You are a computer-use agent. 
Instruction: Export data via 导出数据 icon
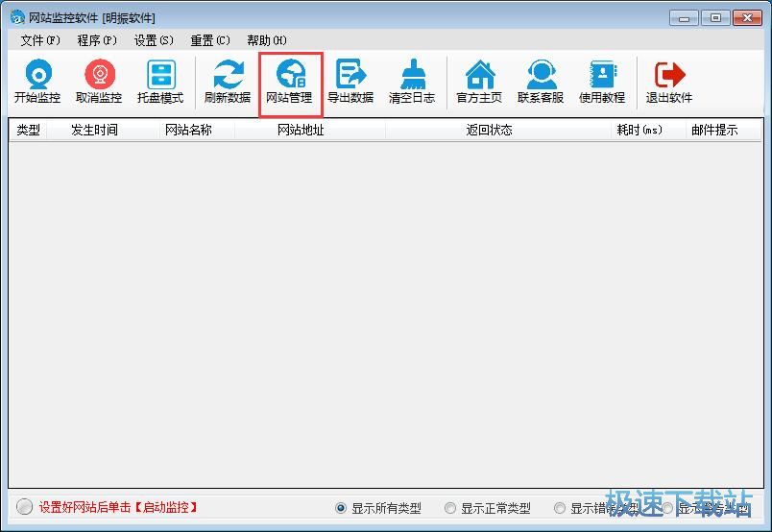coord(350,82)
